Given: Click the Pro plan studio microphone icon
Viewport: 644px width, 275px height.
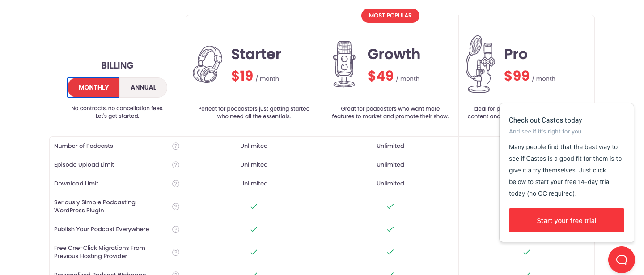Looking at the screenshot, I should point(480,64).
